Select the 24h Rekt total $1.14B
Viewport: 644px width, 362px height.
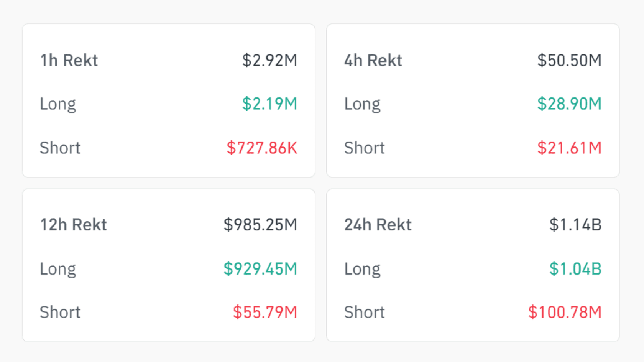point(575,224)
